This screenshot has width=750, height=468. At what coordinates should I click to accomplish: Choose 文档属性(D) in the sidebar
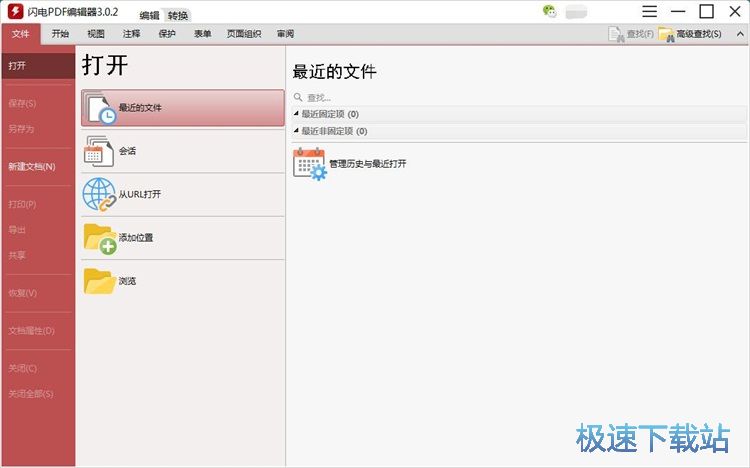point(31,331)
